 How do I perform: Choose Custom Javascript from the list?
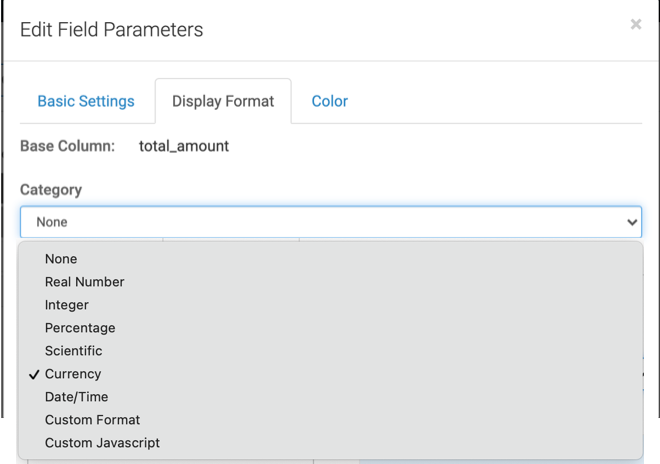pos(102,443)
